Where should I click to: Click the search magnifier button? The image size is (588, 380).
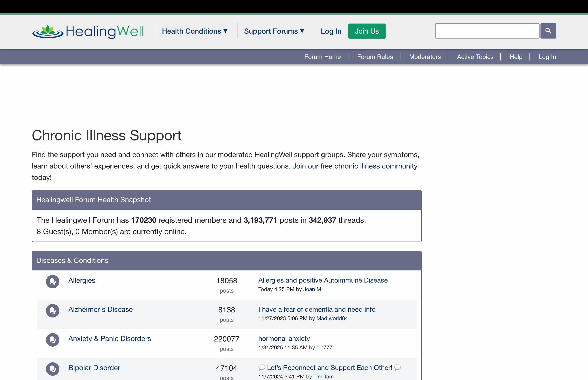(x=548, y=31)
